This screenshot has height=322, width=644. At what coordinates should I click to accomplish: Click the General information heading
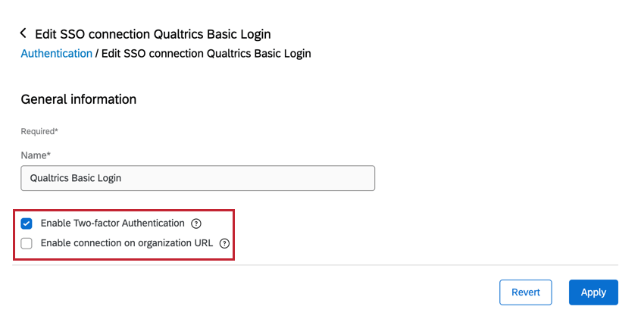(x=78, y=99)
